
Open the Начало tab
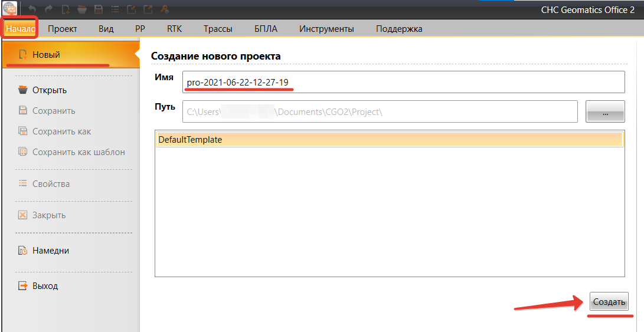[x=21, y=29]
